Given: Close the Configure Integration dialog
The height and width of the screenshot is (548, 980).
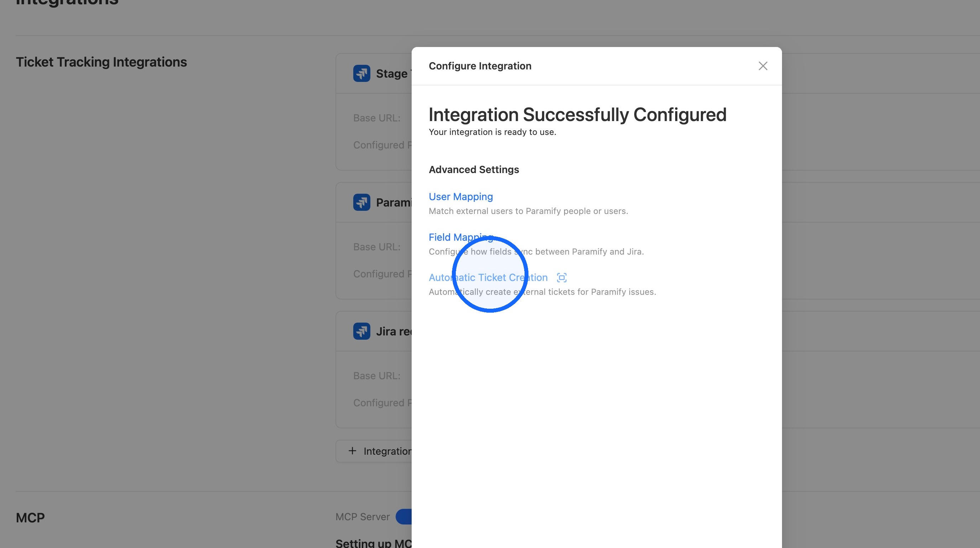Looking at the screenshot, I should click(763, 66).
